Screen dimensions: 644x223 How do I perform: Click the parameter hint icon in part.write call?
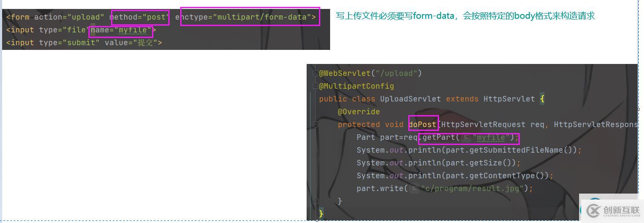pos(414,188)
